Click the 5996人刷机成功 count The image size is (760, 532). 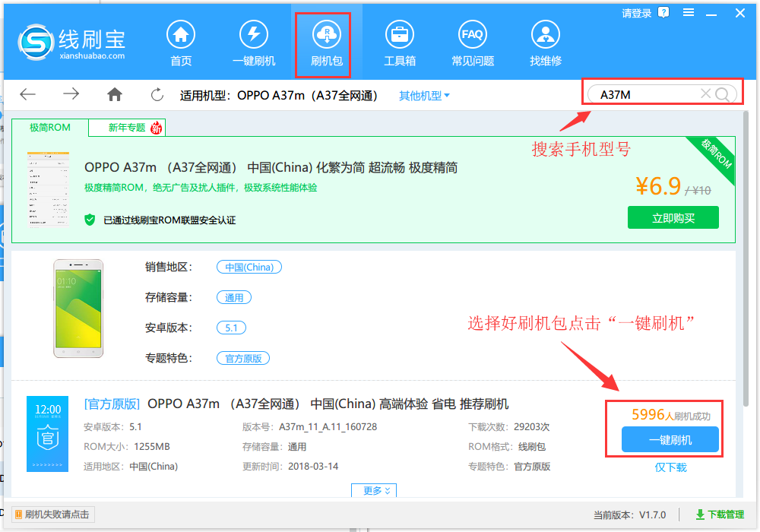click(671, 415)
